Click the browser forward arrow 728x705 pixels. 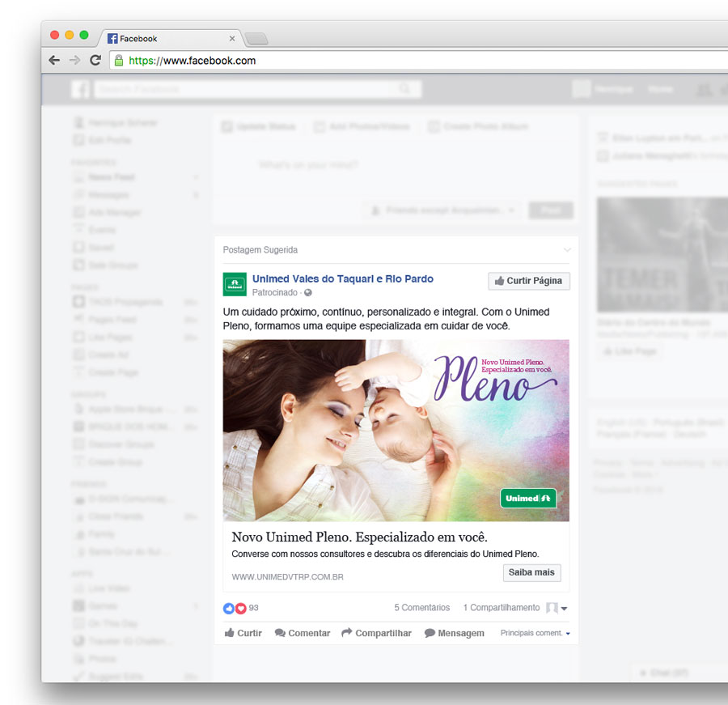[74, 60]
